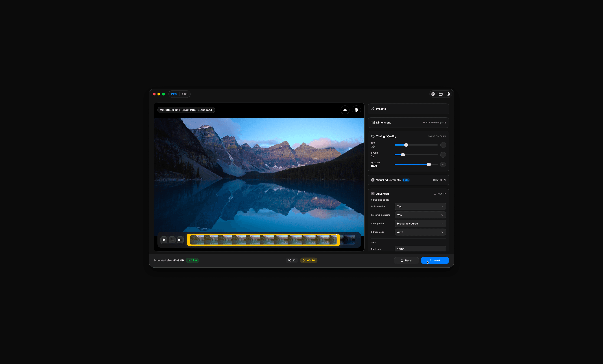
Task: Open settings gear icon
Action: tap(448, 94)
